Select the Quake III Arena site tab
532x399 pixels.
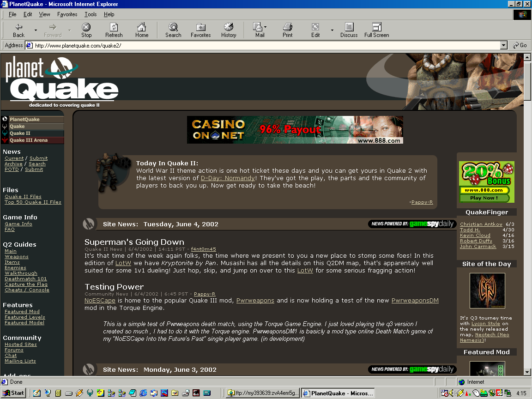[x=28, y=140]
